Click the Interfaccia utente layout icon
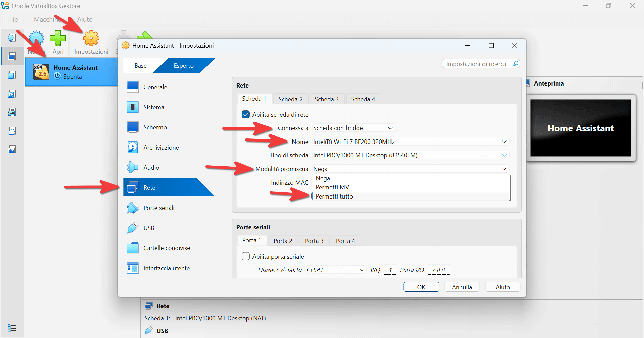This screenshot has width=644, height=338. click(x=133, y=268)
